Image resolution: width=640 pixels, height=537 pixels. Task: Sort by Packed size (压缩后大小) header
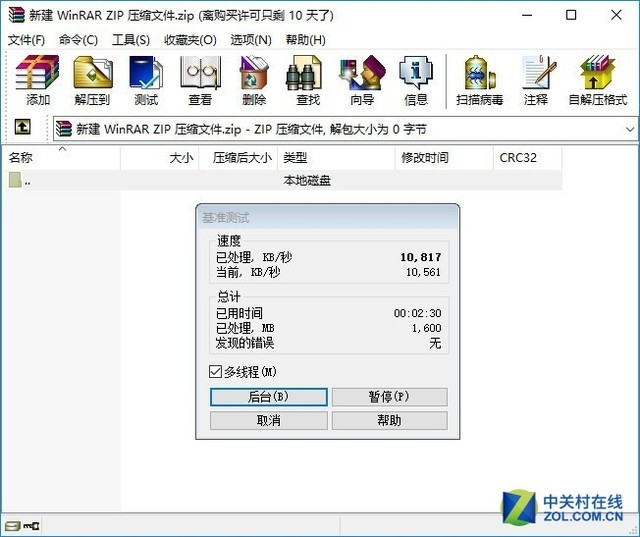coord(238,158)
